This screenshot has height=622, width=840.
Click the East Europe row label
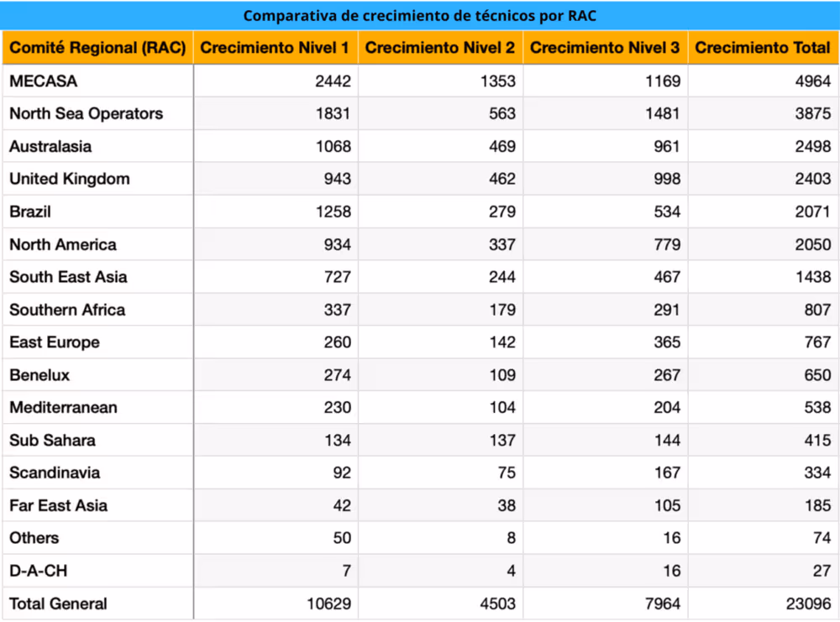click(x=55, y=342)
